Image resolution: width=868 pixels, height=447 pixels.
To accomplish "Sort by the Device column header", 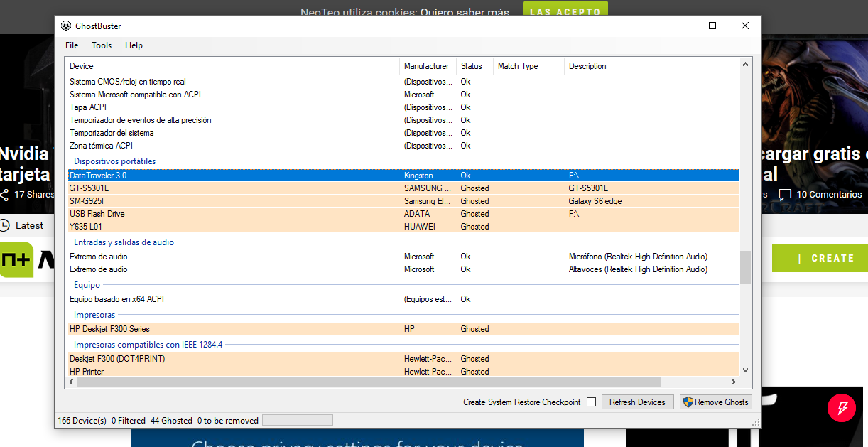I will (x=233, y=66).
